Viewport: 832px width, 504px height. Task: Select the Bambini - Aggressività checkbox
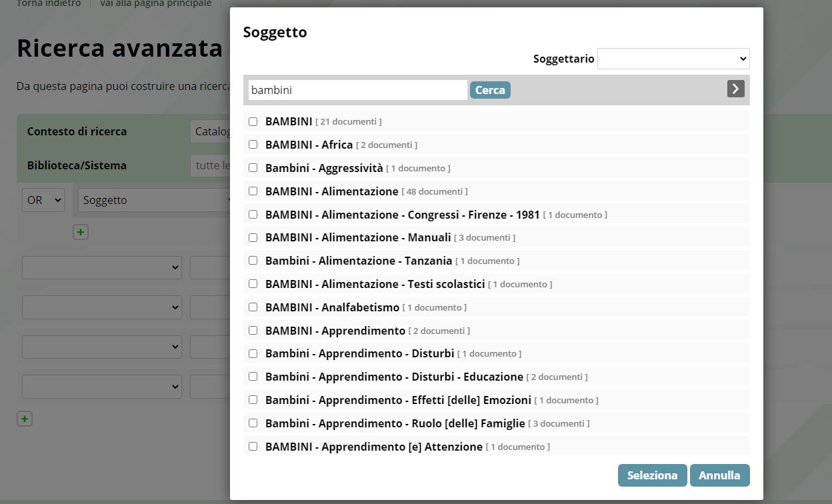coord(253,168)
